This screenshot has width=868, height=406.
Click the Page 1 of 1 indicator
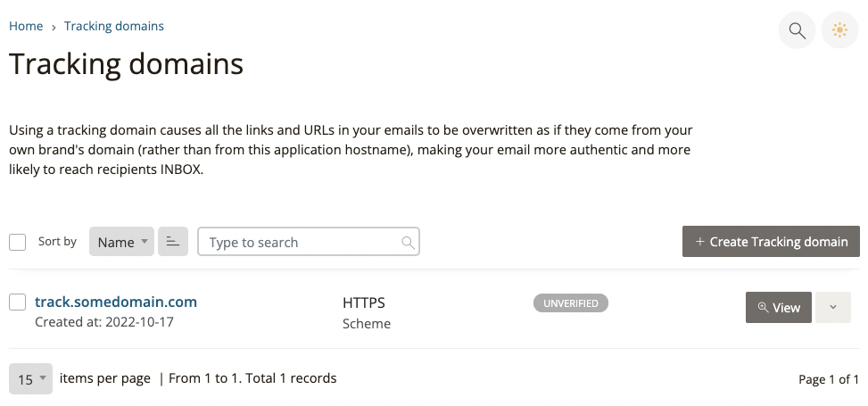[x=828, y=379]
